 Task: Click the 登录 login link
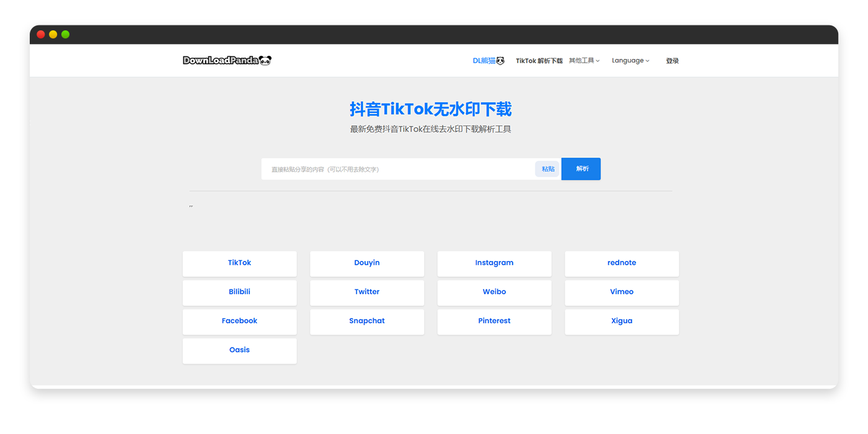(672, 61)
